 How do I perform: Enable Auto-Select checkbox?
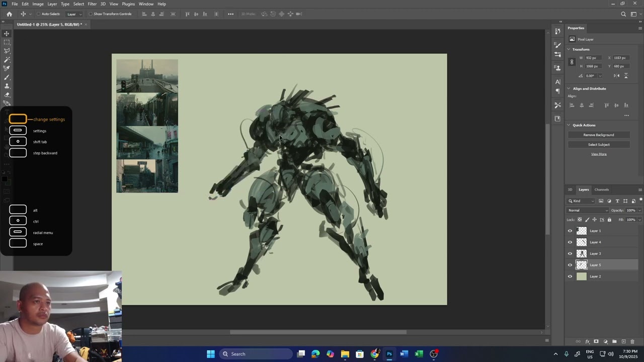tap(38, 14)
